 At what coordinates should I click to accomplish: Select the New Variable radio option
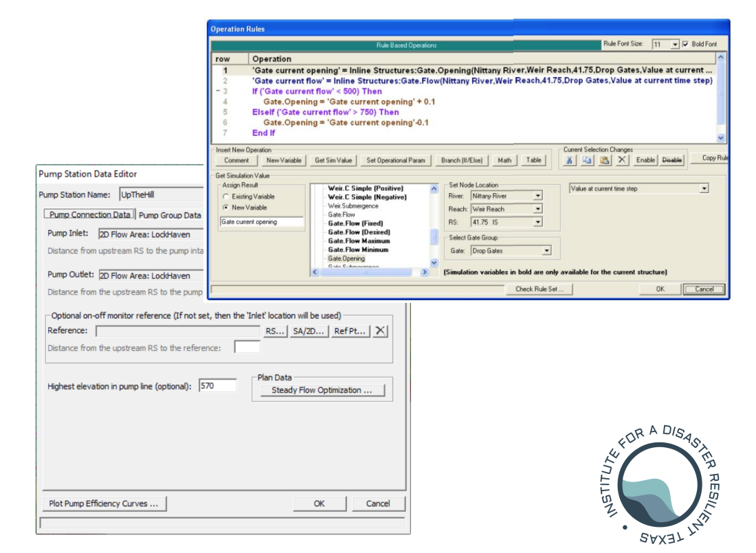(x=225, y=207)
